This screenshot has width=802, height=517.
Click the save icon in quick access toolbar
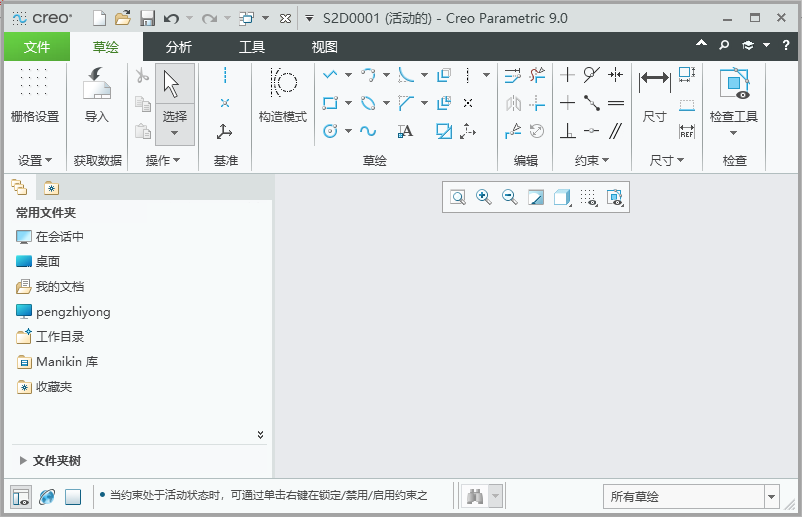tap(147, 18)
